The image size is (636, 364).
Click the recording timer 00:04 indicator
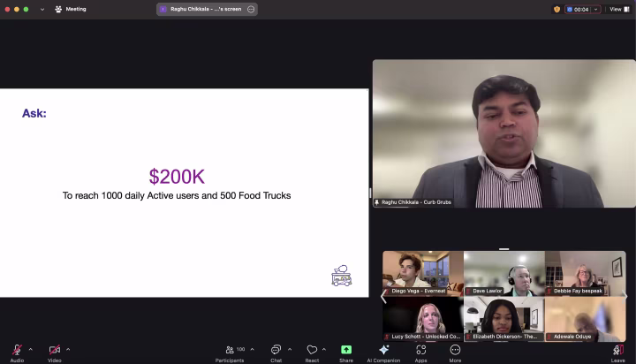click(x=578, y=10)
